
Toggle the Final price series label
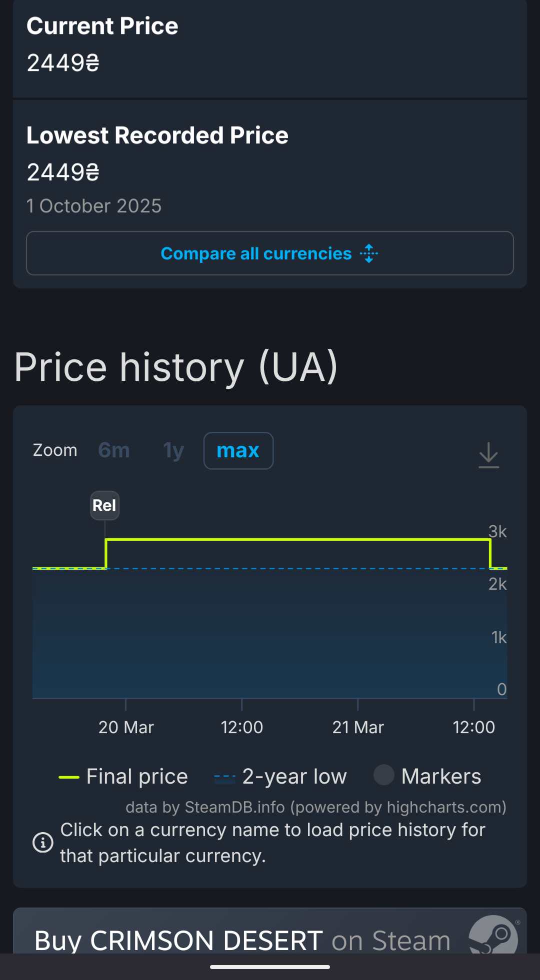[x=137, y=777]
